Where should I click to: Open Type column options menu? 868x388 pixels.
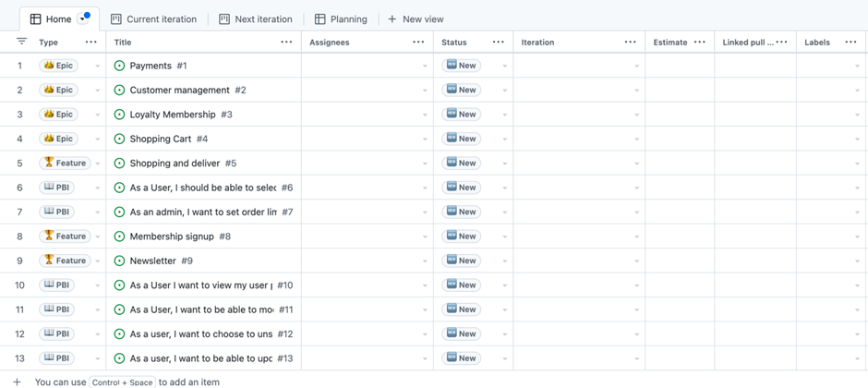point(90,42)
